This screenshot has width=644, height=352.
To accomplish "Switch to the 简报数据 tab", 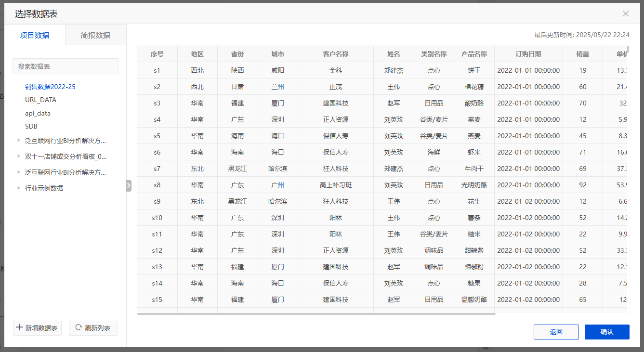I will [x=95, y=35].
